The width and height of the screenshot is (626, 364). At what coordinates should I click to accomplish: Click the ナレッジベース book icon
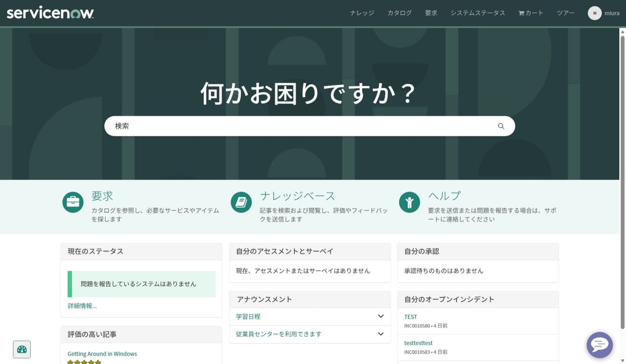pos(241,202)
